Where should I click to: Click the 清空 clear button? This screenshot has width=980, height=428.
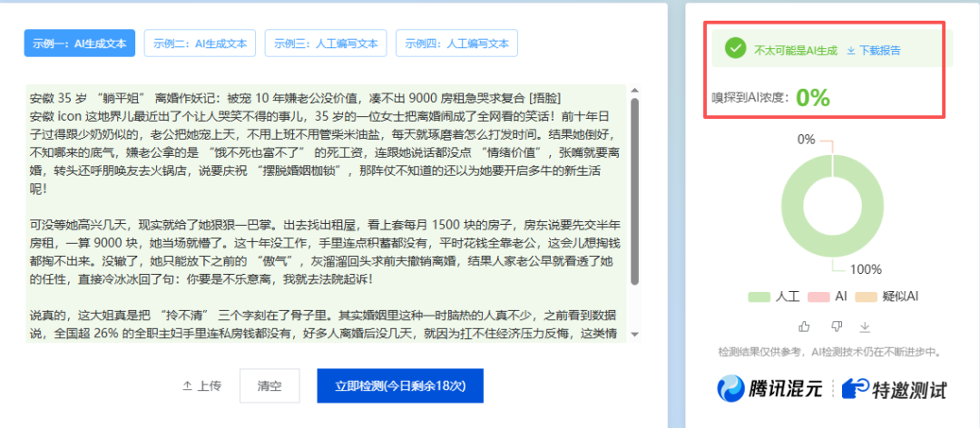[x=269, y=386]
